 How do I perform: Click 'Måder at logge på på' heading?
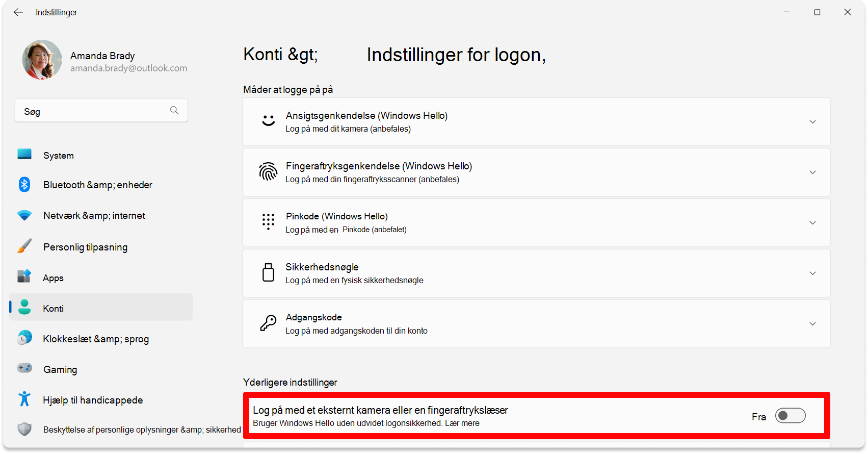pyautogui.click(x=288, y=90)
